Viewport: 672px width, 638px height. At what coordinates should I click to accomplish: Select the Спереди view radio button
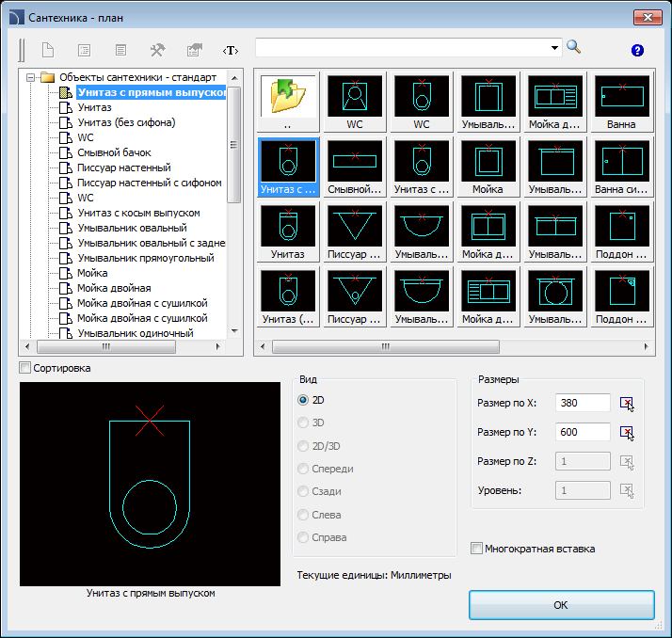[x=303, y=469]
